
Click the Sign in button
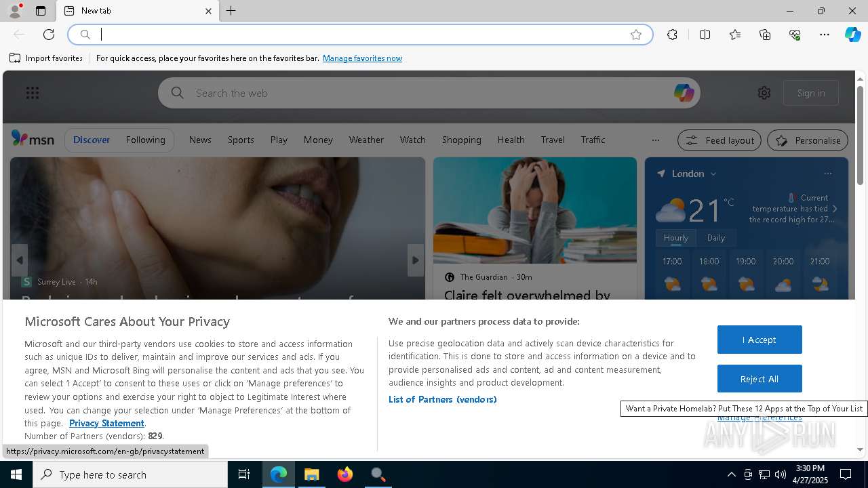pyautogui.click(x=811, y=93)
